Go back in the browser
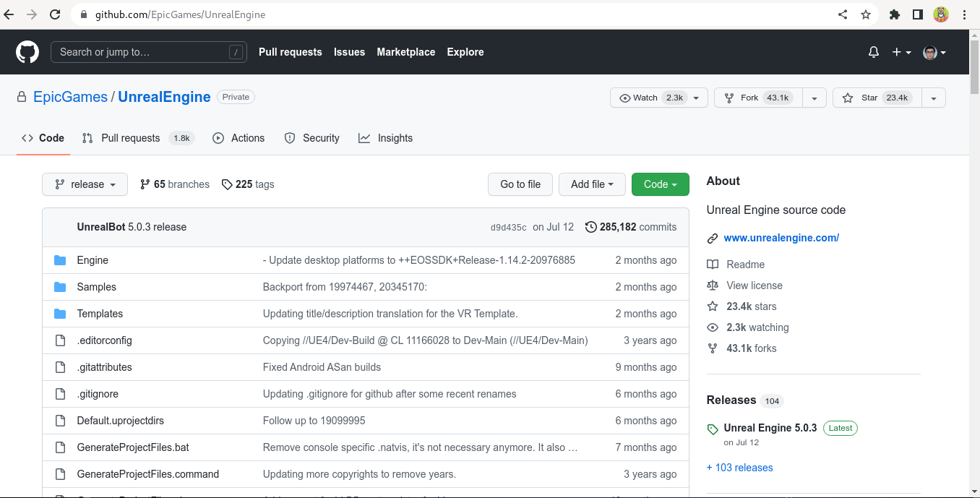980x498 pixels. click(x=9, y=14)
